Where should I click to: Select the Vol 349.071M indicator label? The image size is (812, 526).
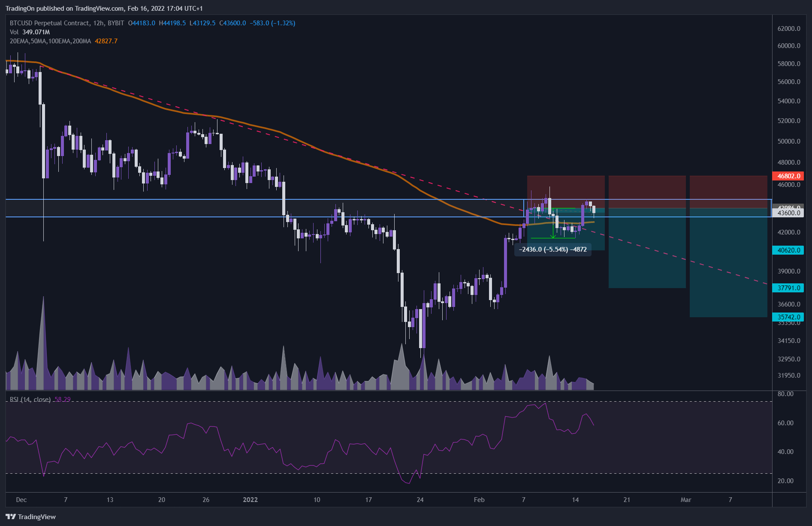point(30,32)
